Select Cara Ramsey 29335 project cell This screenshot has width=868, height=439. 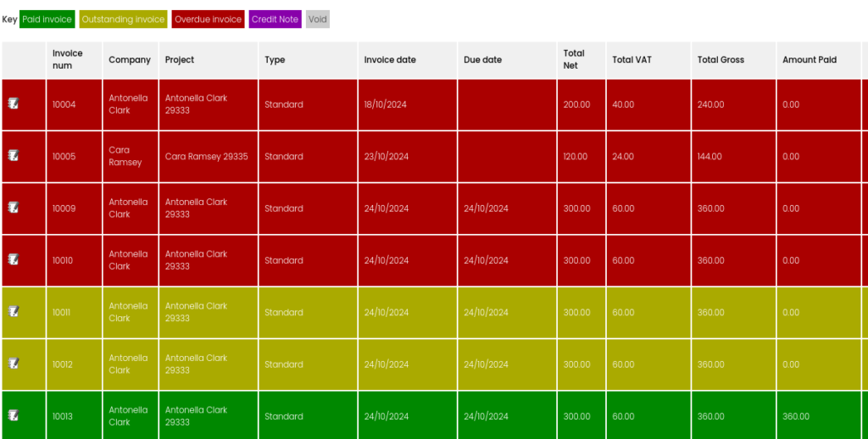(x=206, y=157)
